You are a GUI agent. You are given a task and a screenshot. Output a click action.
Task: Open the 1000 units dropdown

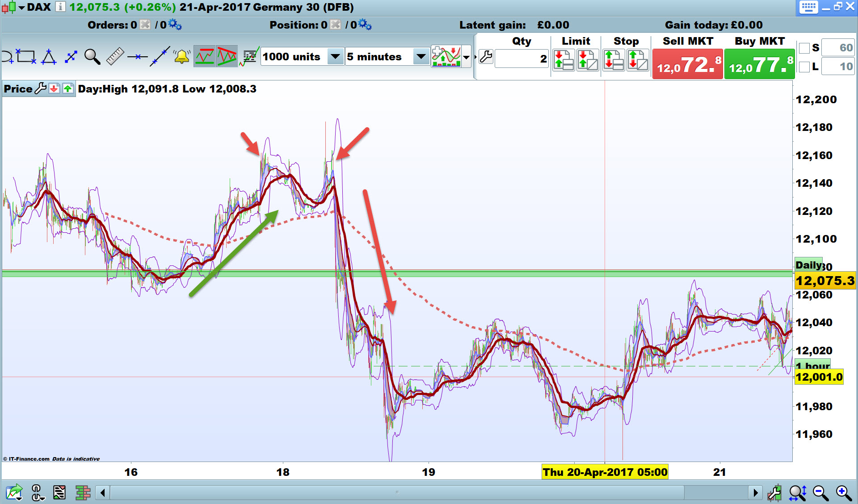tap(335, 57)
